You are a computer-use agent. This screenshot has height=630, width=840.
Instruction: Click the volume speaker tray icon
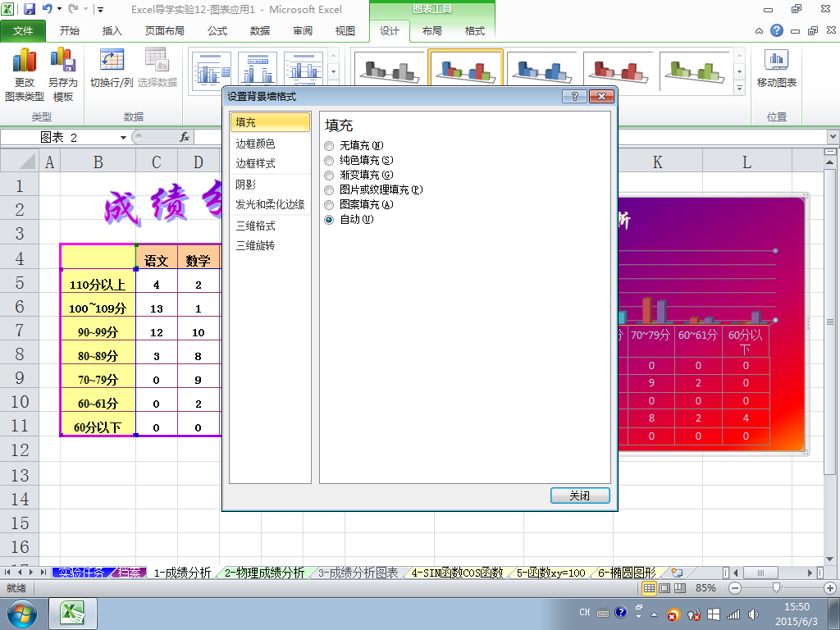754,614
